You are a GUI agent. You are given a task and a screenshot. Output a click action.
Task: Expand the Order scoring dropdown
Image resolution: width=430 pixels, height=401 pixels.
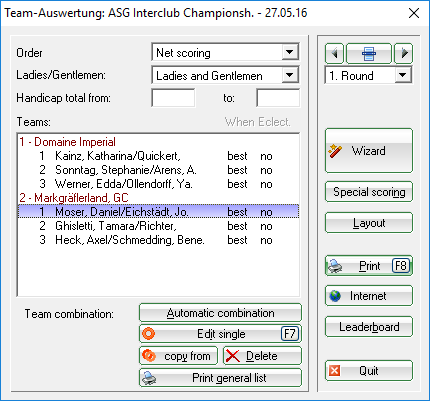(x=289, y=52)
